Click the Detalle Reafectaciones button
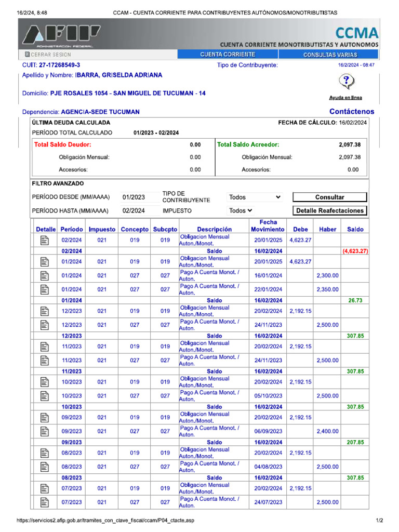 click(330, 211)
